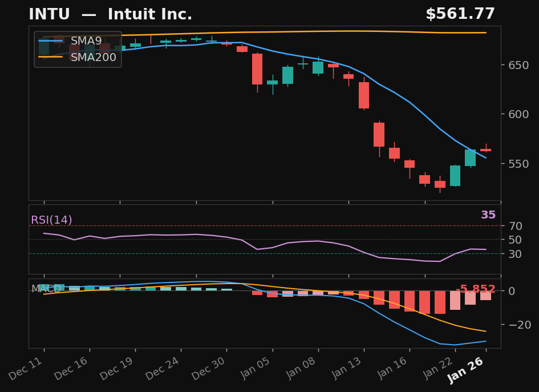Click the RSI 70 axis label

click(x=516, y=227)
